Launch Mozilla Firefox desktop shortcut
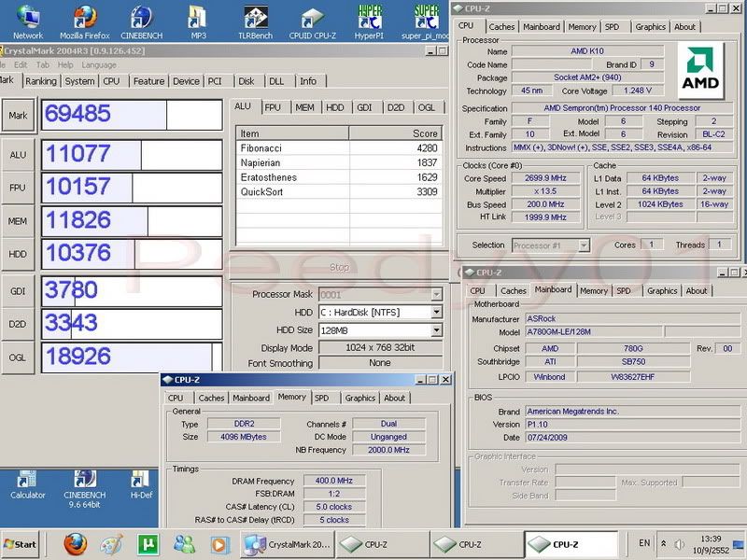The width and height of the screenshot is (747, 560). pos(85,21)
